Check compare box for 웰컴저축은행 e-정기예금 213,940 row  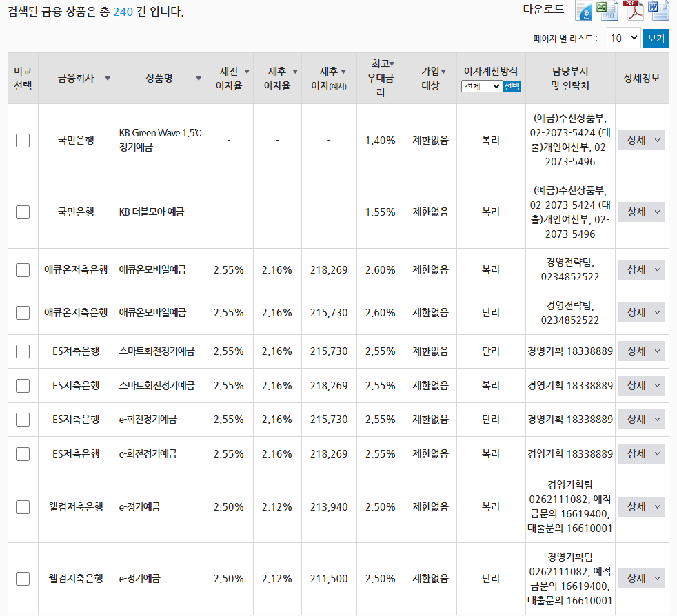[x=23, y=506]
